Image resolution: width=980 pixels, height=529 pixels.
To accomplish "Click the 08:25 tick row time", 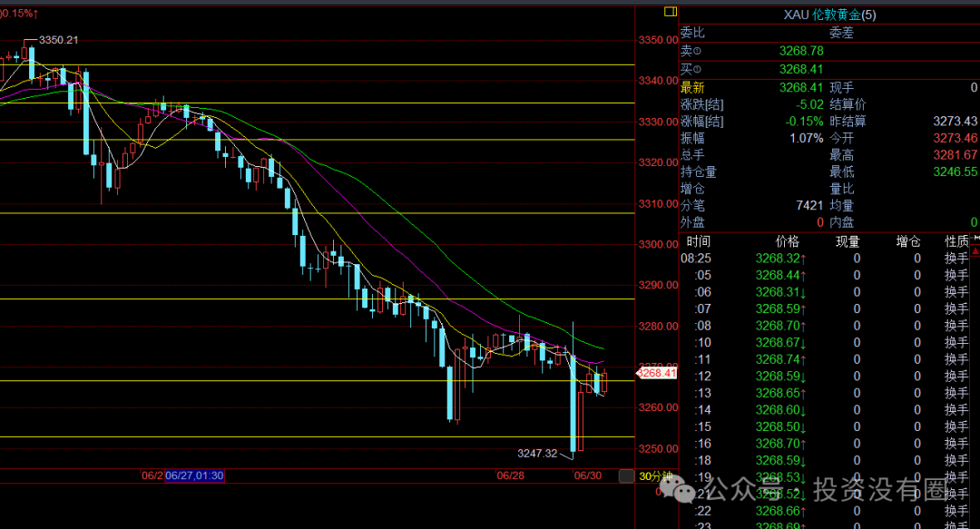I will click(x=696, y=259).
